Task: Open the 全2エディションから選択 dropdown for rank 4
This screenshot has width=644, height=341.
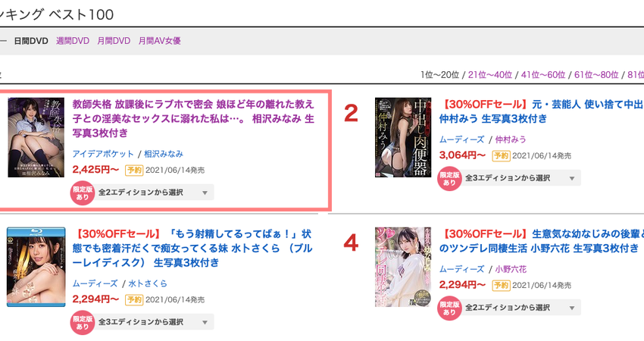Action: 520,308
